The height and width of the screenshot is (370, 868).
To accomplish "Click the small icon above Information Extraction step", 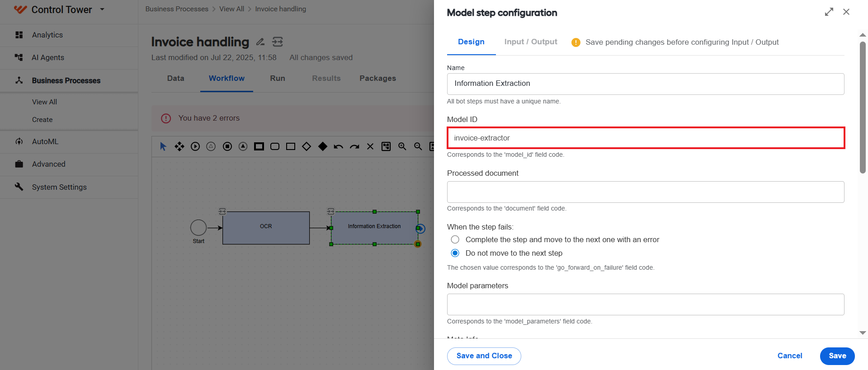I will click(330, 211).
